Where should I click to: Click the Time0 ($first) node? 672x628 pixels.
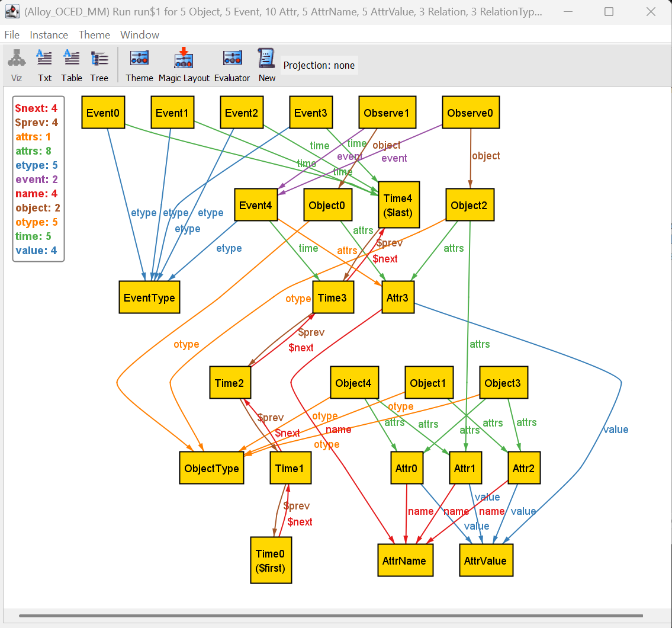click(x=271, y=560)
